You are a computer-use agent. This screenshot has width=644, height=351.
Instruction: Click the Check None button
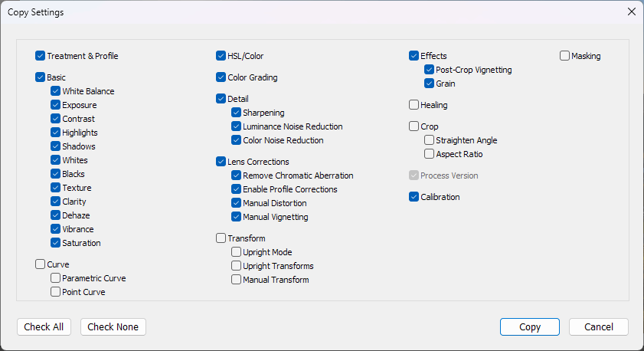pos(113,326)
